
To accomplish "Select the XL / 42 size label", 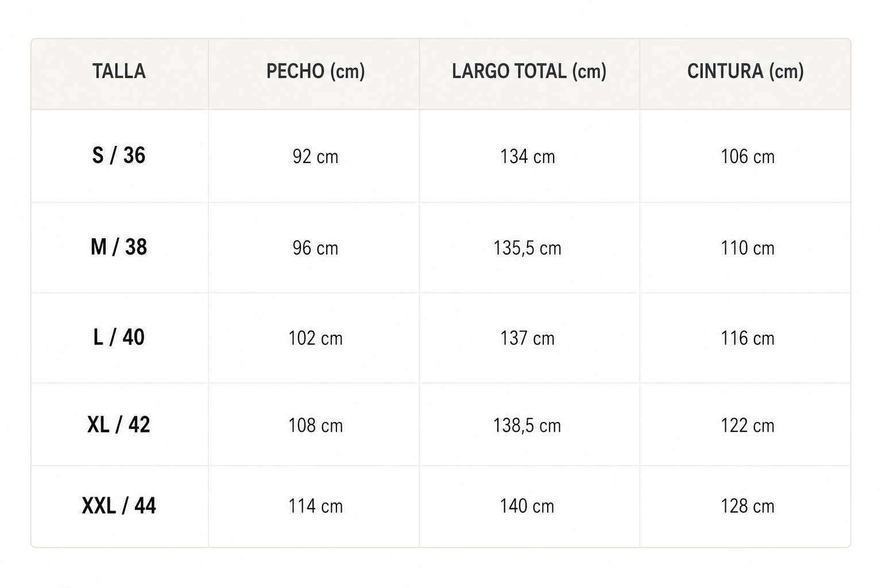I will tap(119, 424).
